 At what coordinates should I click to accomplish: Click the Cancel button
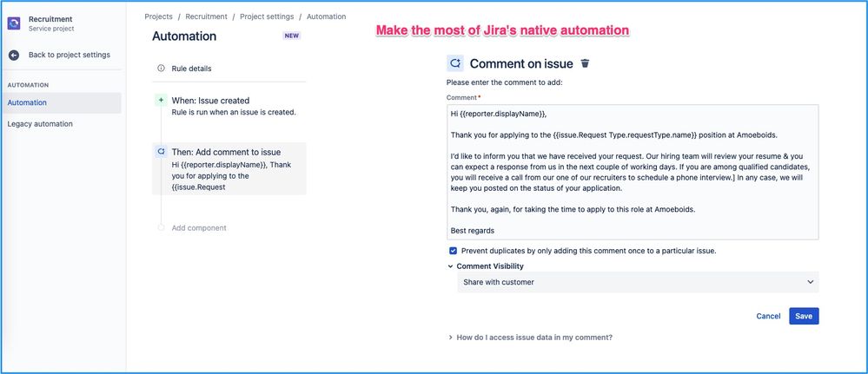point(768,316)
